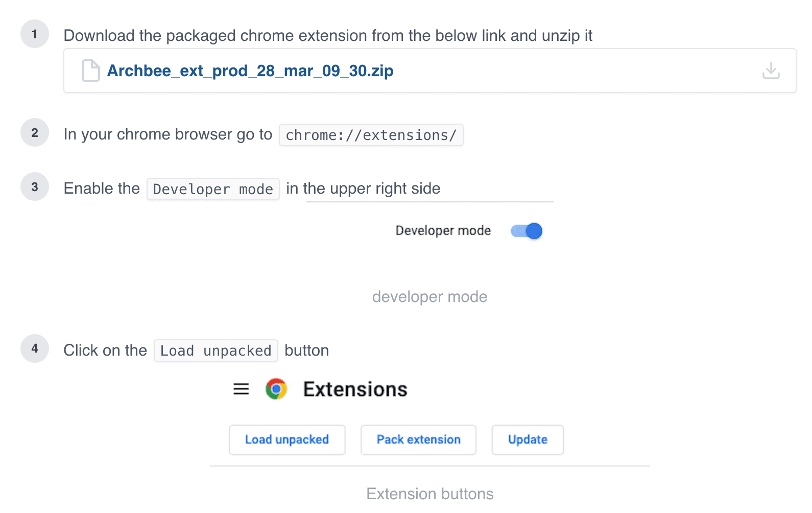Image resolution: width=812 pixels, height=513 pixels.
Task: Click the Update button
Action: (528, 440)
